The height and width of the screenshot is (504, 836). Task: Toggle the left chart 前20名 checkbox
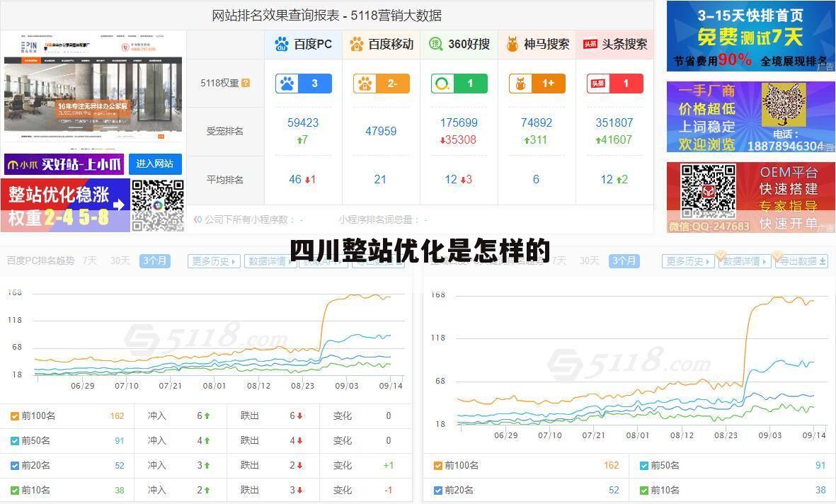(x=15, y=466)
